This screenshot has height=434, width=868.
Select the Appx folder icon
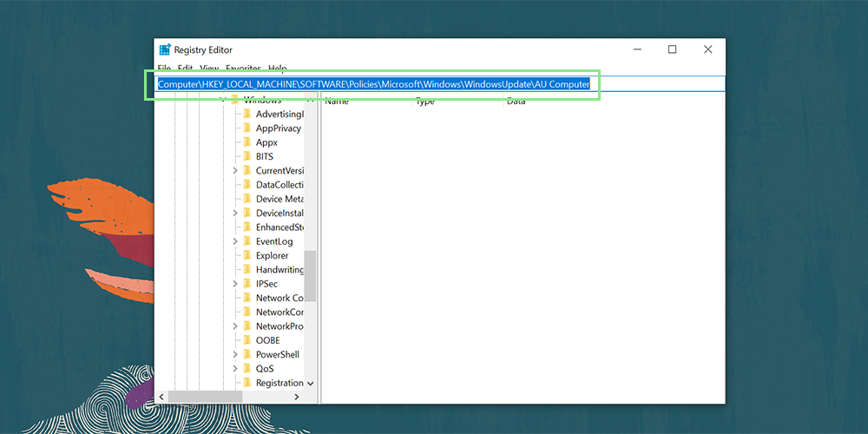point(247,142)
